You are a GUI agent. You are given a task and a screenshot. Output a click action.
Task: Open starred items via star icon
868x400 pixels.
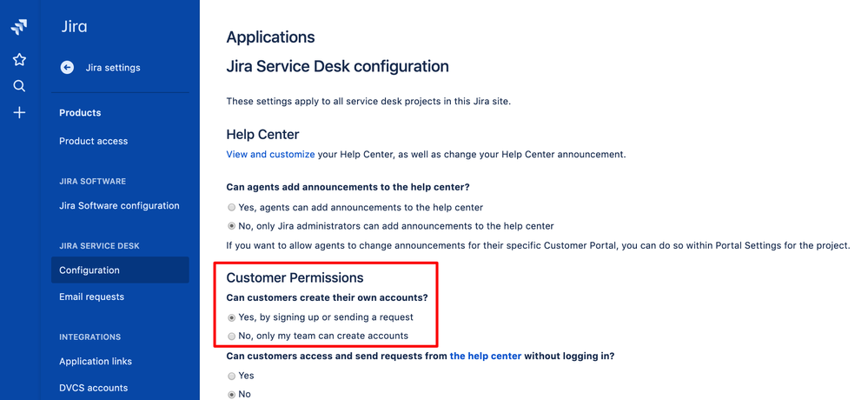pyautogui.click(x=19, y=59)
